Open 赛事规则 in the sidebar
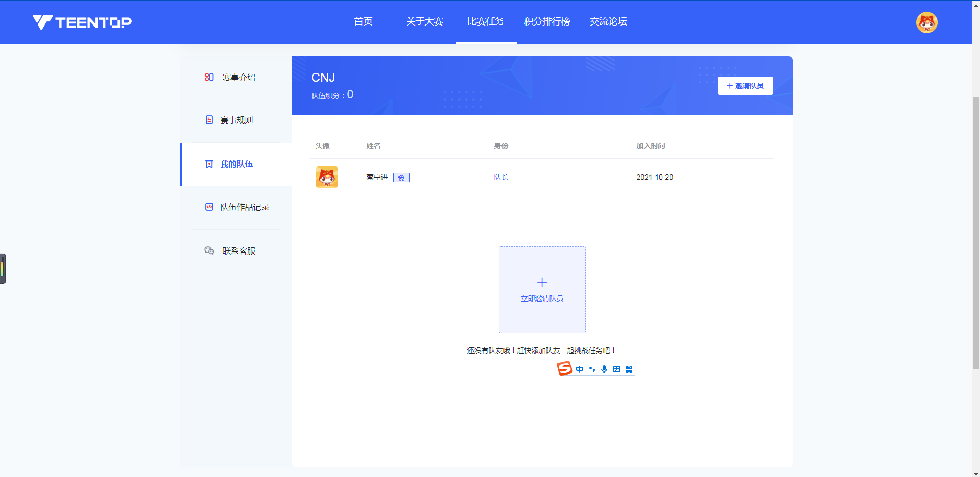The width and height of the screenshot is (980, 477). 236,120
